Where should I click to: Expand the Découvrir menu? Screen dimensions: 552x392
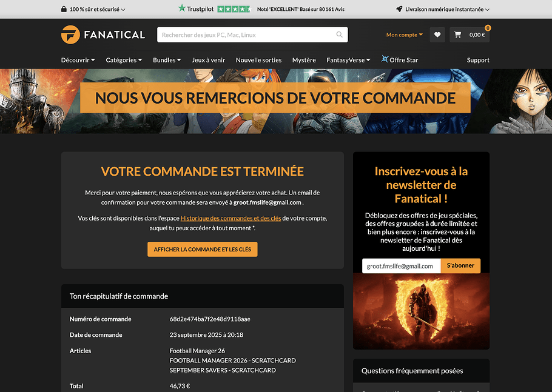click(x=78, y=60)
